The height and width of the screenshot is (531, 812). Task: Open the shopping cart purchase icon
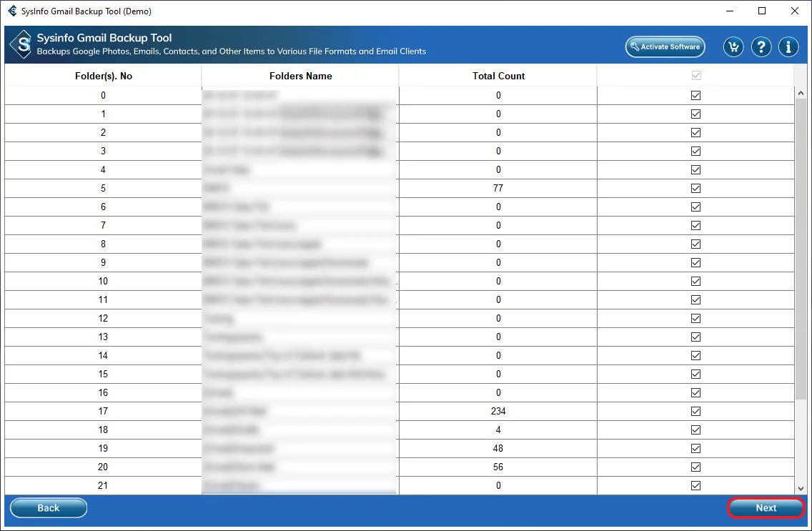click(733, 47)
